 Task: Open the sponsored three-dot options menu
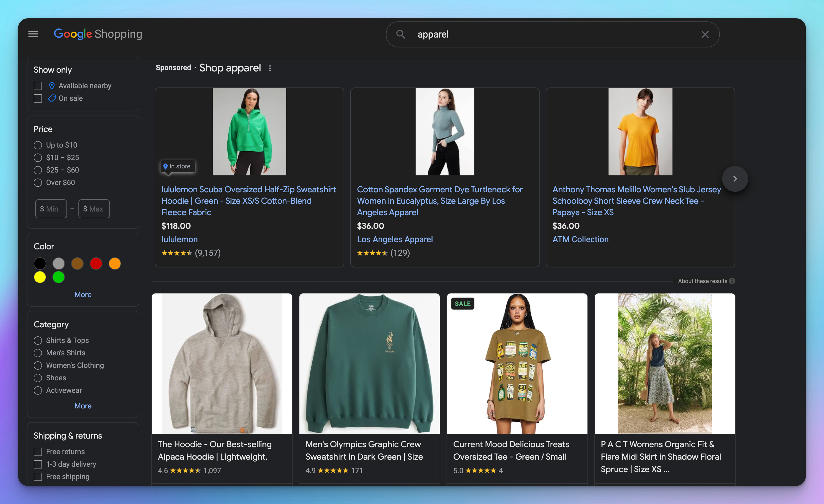pyautogui.click(x=270, y=68)
